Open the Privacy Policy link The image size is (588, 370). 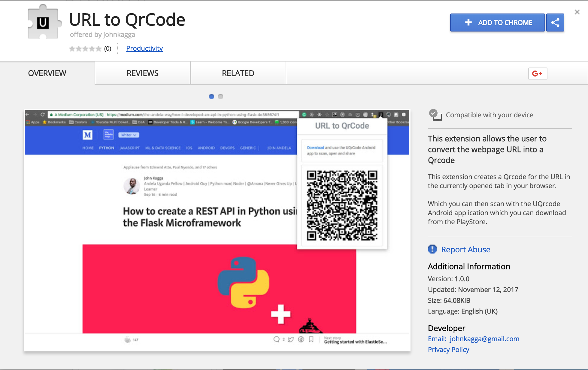coord(448,350)
